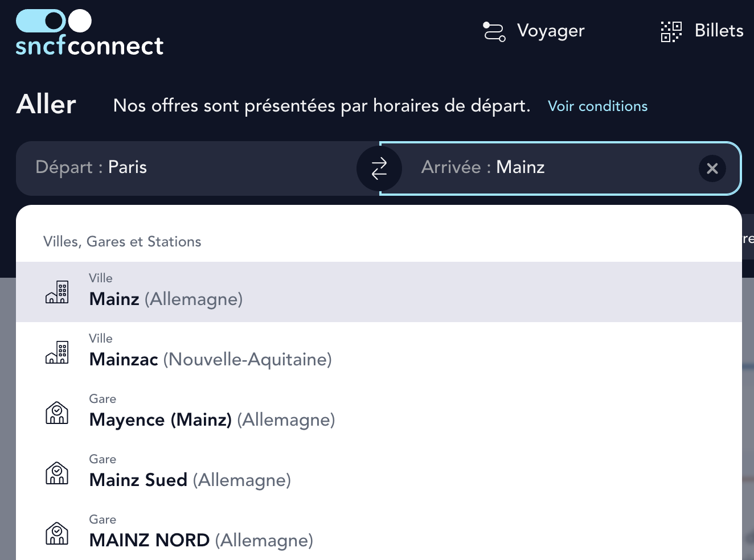Open the Voyager menu
This screenshot has height=560, width=754.
[x=550, y=31]
